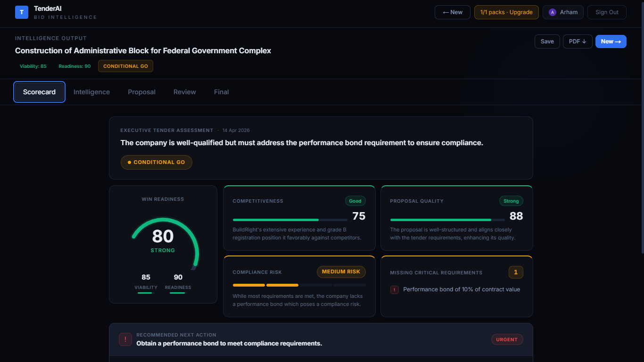644x362 pixels.
Task: Click the page vertical scrollbar
Action: click(x=642, y=127)
